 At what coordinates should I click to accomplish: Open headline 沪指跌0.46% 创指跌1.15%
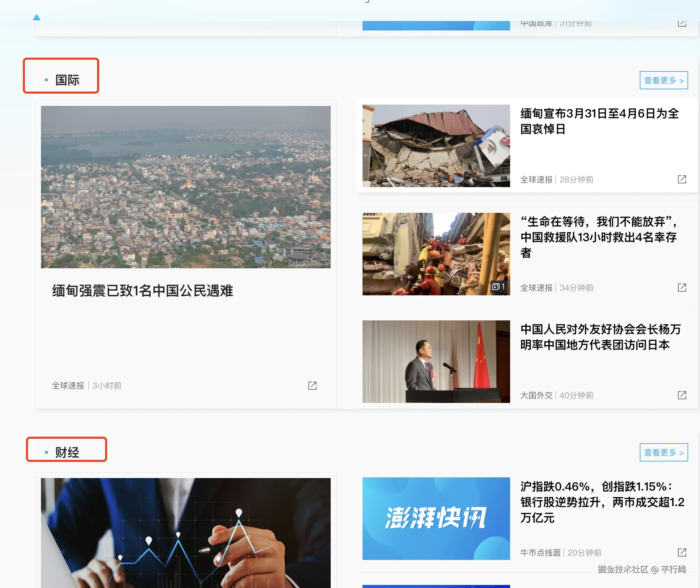(x=602, y=502)
